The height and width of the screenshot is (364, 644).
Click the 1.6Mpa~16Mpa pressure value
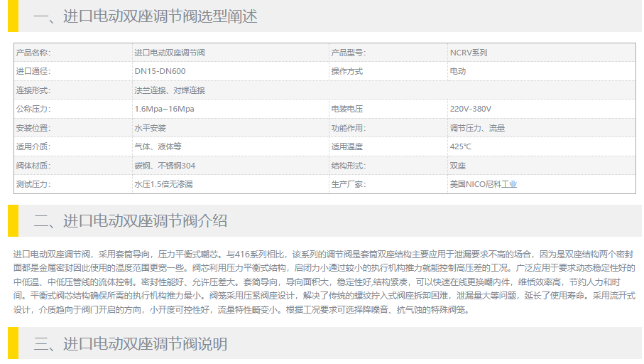pos(164,109)
